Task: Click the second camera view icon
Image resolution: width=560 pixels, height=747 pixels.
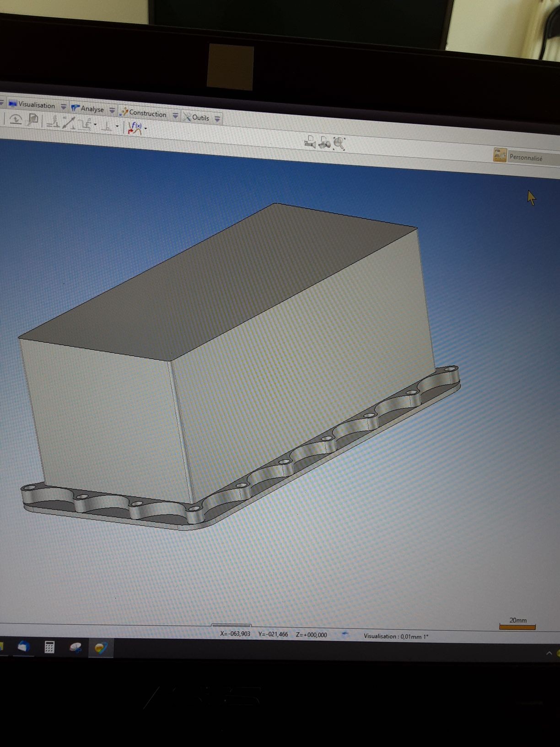Action: tap(324, 143)
